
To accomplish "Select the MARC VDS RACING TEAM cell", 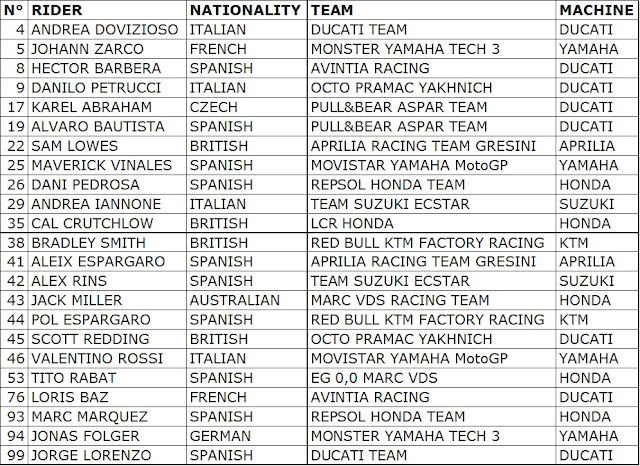I will (x=390, y=300).
